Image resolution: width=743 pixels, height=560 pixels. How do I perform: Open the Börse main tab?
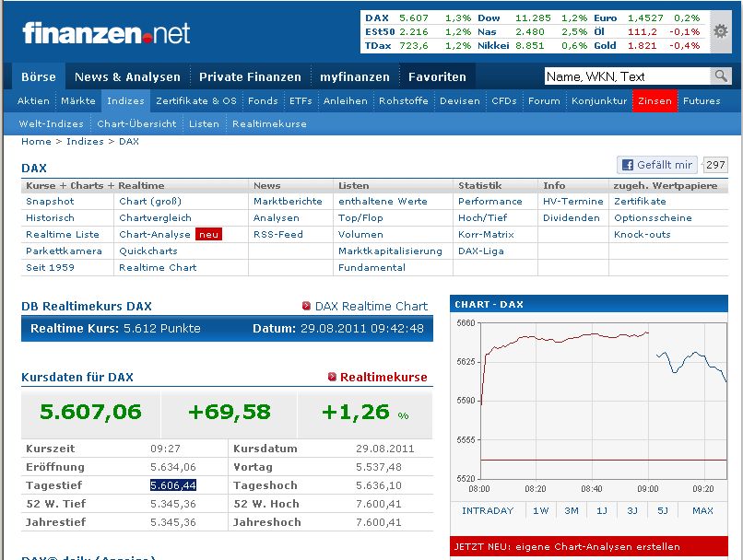[39, 76]
